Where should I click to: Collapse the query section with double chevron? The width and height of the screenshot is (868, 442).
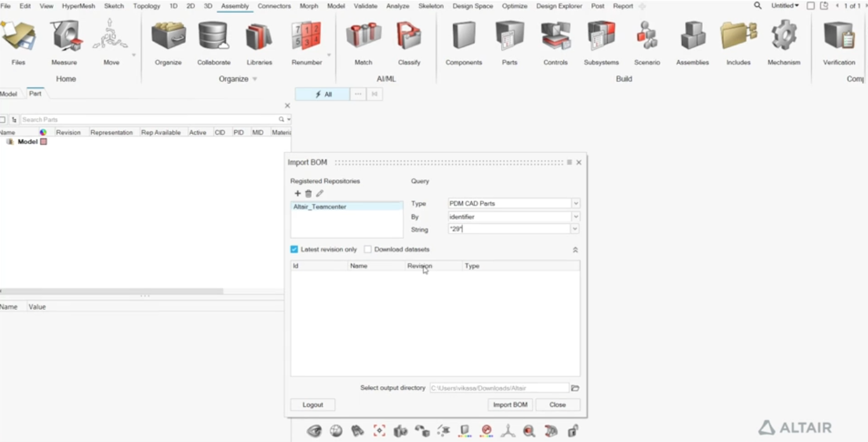(575, 250)
